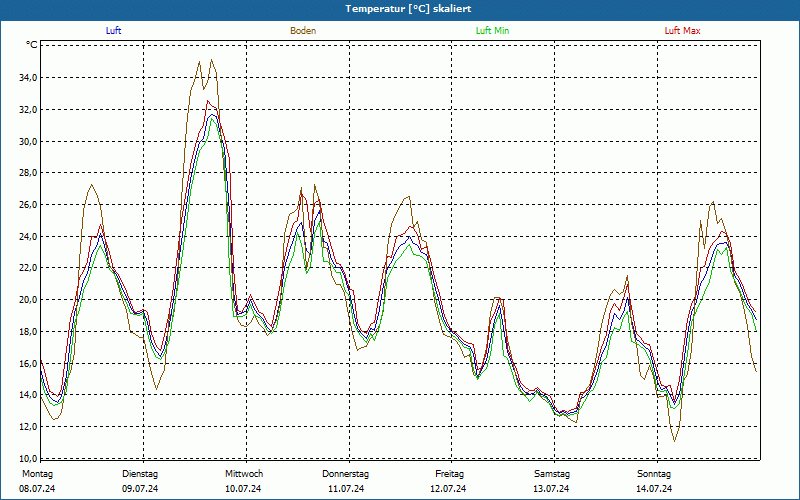The width and height of the screenshot is (800, 500).
Task: Click the '22,0' y-axis value
Action: coord(29,268)
